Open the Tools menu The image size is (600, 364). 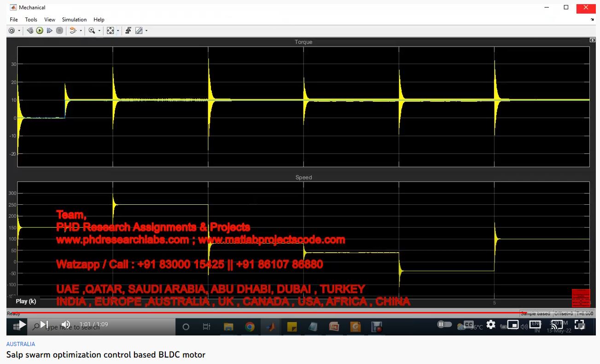tap(31, 20)
